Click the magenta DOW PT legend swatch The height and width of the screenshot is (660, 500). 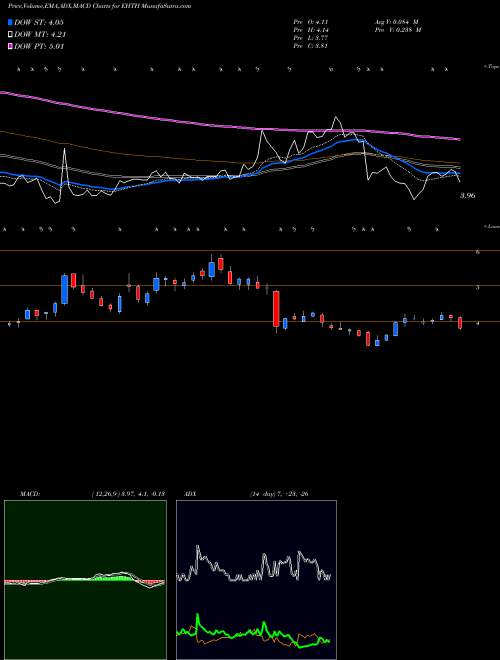pos(10,46)
